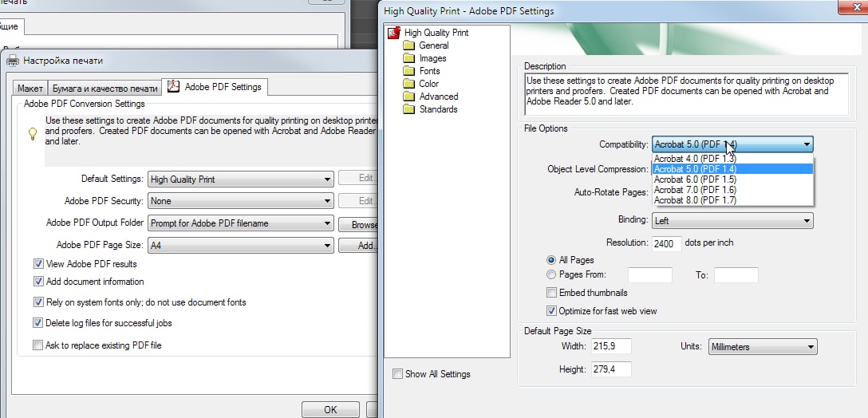Open the General folder icon in tree

[409, 45]
